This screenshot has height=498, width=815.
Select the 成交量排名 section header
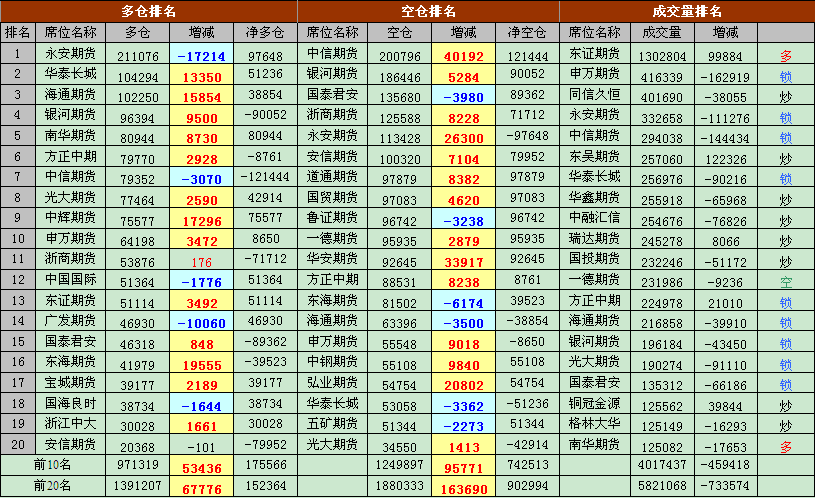687,11
